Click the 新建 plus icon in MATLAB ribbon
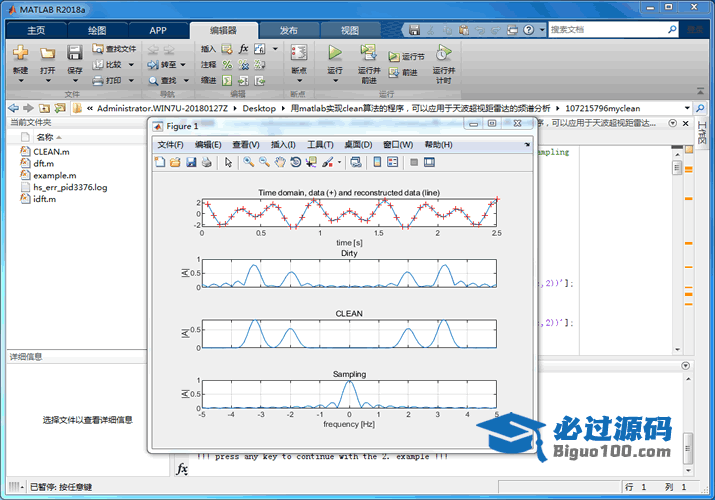The width and height of the screenshot is (715, 500). pos(20,53)
